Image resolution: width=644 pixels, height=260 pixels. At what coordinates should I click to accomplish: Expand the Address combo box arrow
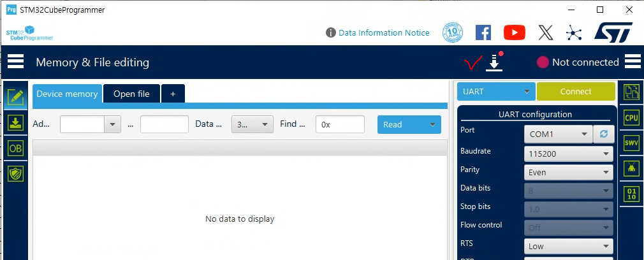pos(112,124)
